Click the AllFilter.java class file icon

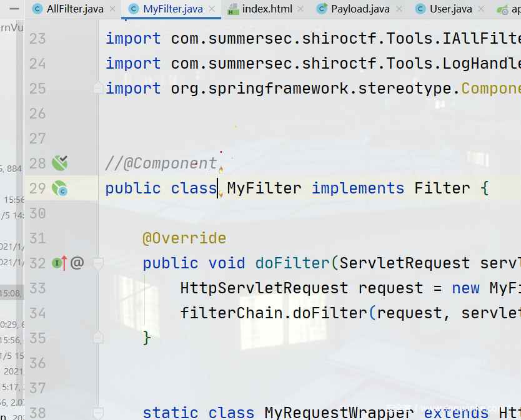(x=37, y=9)
